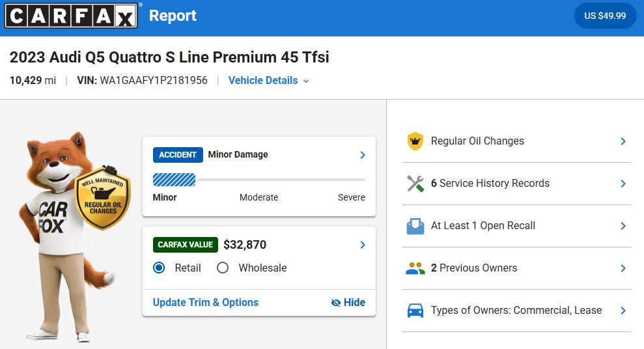Click the previous owners people icon
This screenshot has width=644, height=349.
click(x=415, y=268)
